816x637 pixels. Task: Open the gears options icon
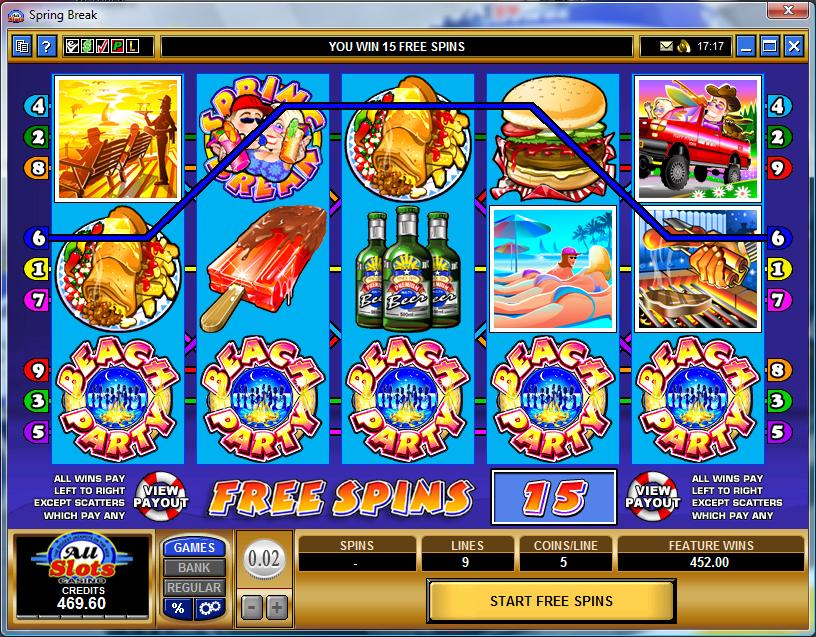coord(210,608)
